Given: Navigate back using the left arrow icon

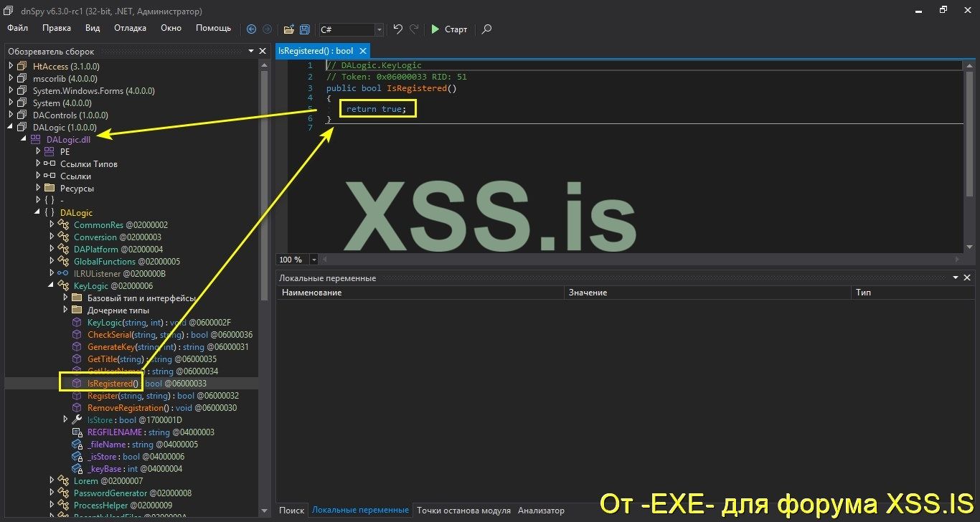Looking at the screenshot, I should coord(250,29).
